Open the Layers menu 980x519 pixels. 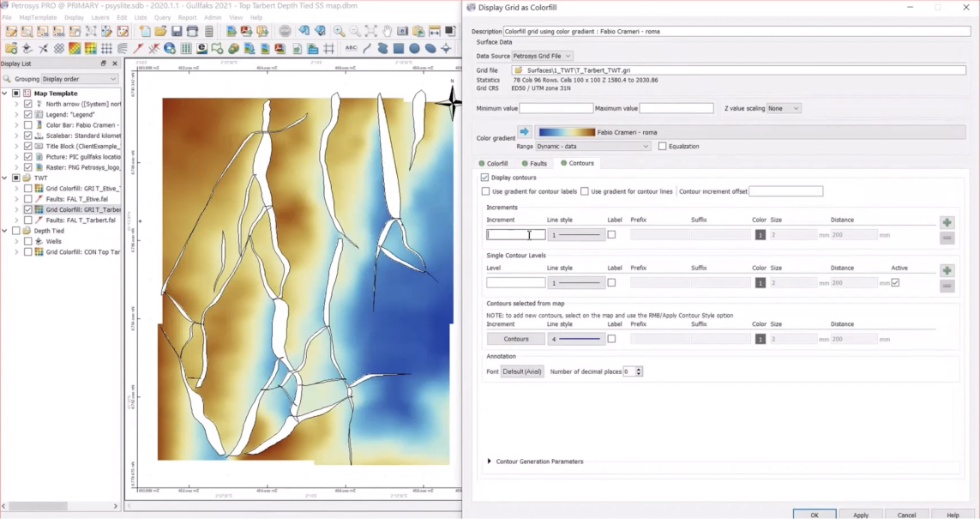pos(100,17)
